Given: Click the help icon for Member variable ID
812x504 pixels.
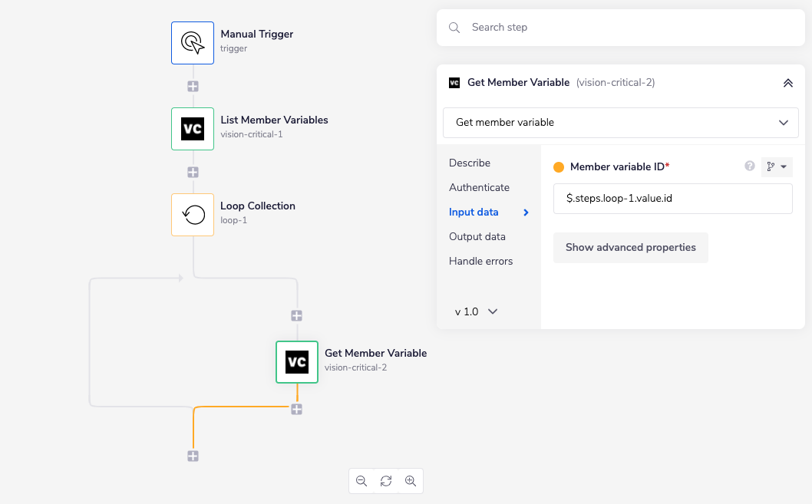Looking at the screenshot, I should coord(750,166).
